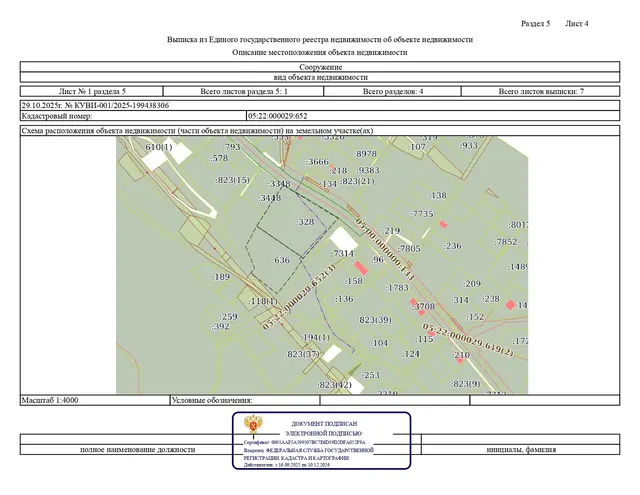Viewport: 640px width, 495px height.
Task: Click the map parcel label ':823(37)'
Action: (302, 354)
